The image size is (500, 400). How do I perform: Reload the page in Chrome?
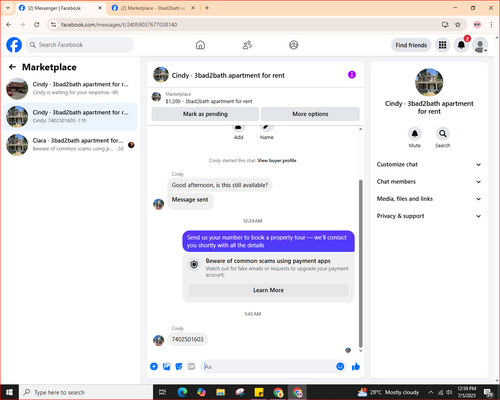point(37,25)
